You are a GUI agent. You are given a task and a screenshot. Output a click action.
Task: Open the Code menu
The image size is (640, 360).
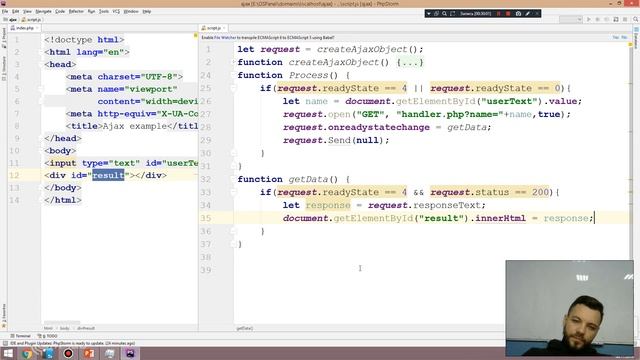pyautogui.click(x=60, y=11)
